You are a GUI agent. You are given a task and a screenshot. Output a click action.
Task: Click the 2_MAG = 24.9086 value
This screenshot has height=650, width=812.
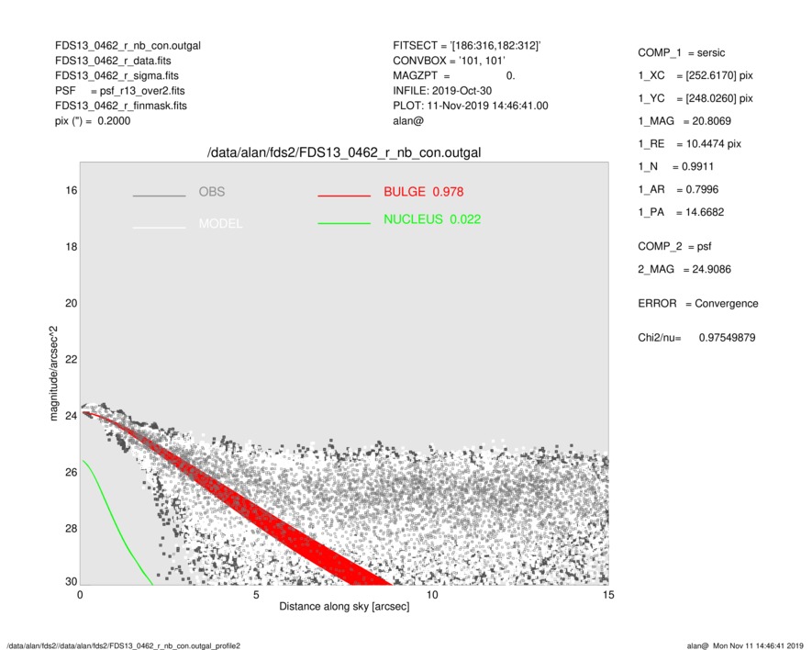(x=684, y=270)
